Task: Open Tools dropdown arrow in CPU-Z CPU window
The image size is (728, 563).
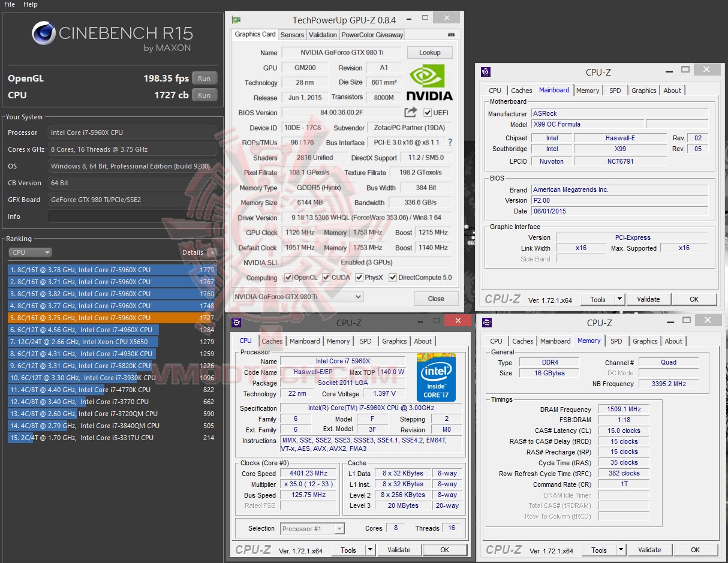Action: point(370,550)
